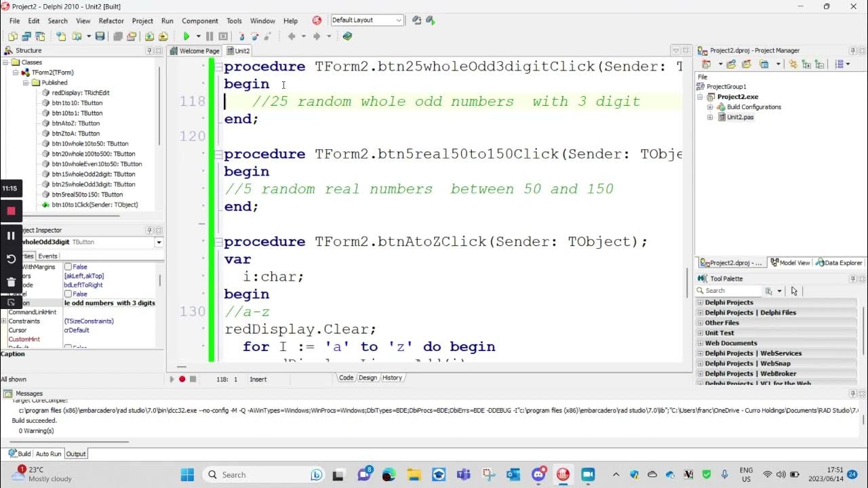Click the Help contents book icon
868x488 pixels.
point(348,37)
